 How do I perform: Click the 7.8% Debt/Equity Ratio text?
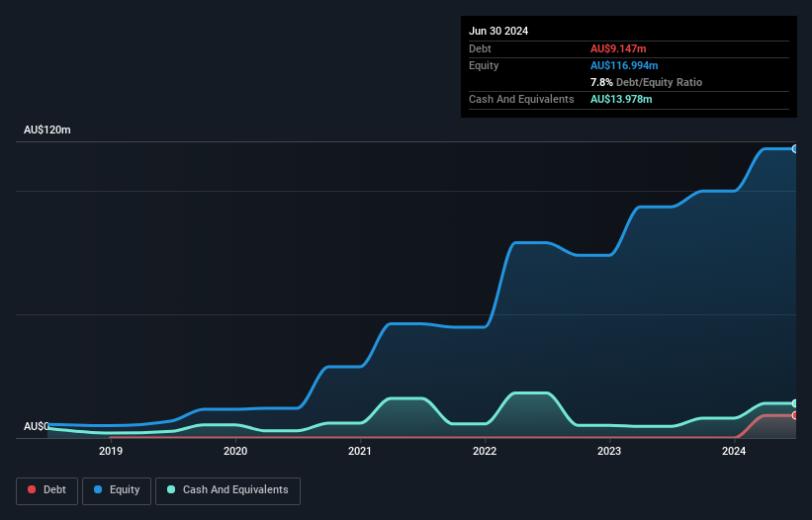click(646, 82)
